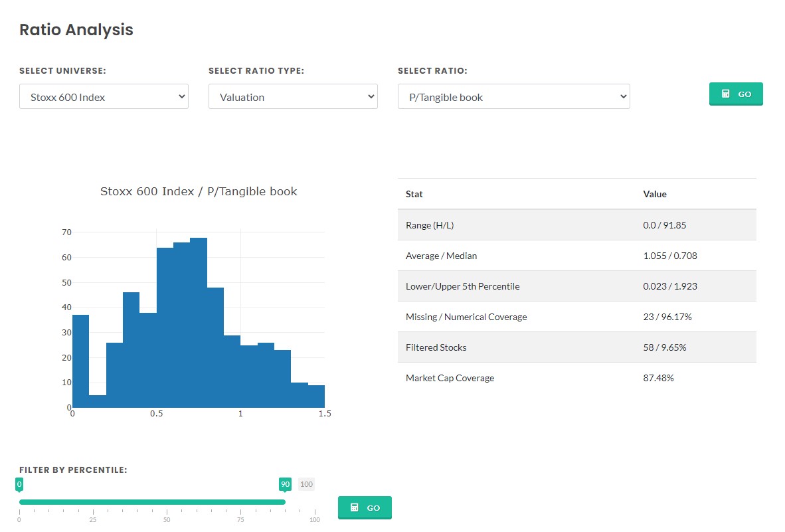
Task: Open the Select Ratio Type dropdown
Action: click(292, 96)
